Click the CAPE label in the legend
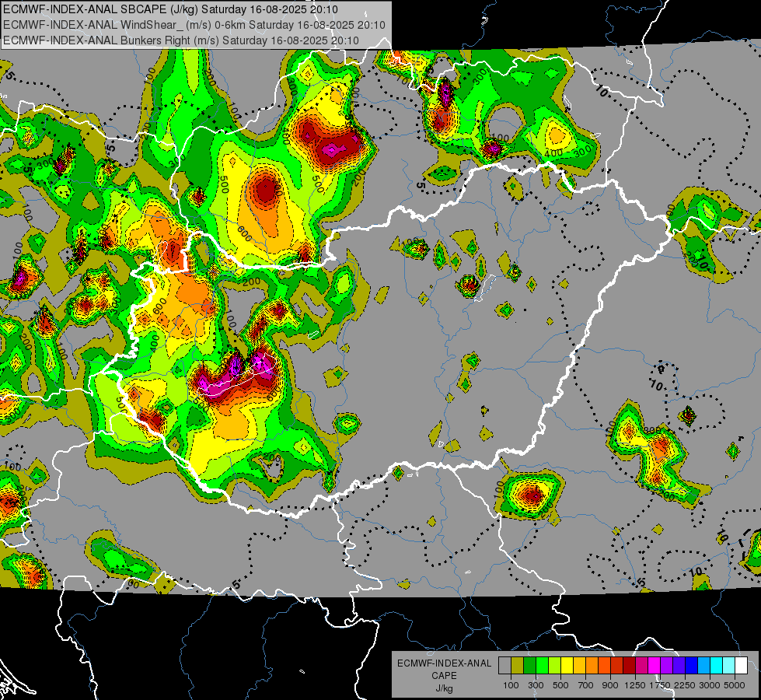Screen dimensions: 761x700 (444, 676)
